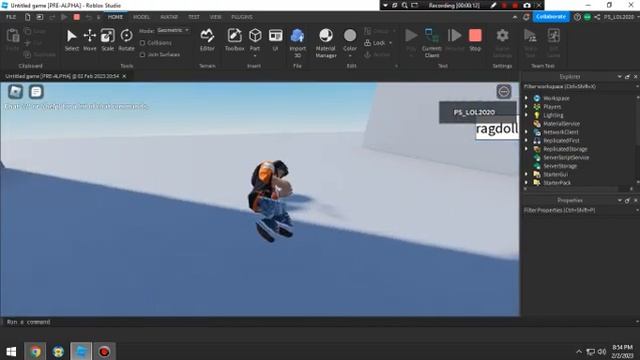This screenshot has width=640, height=360.
Task: Open the Color dropdown arrow
Action: point(350,56)
